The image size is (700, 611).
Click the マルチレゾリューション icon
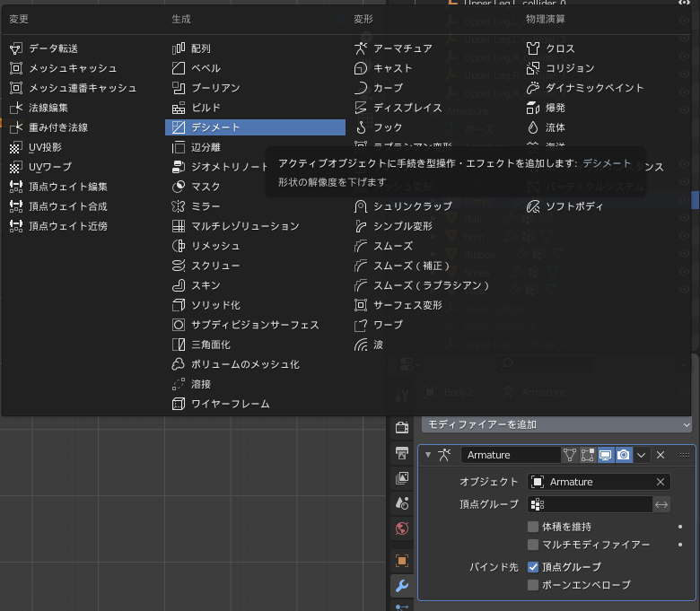coord(178,226)
